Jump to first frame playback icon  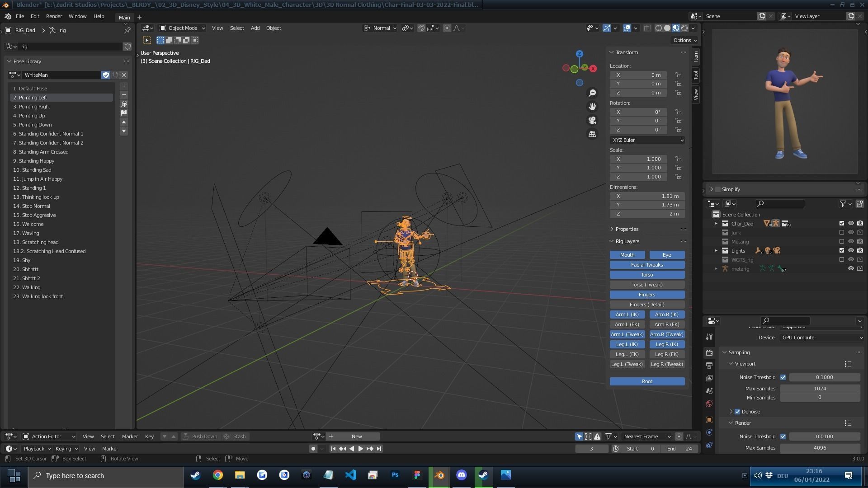click(x=333, y=449)
